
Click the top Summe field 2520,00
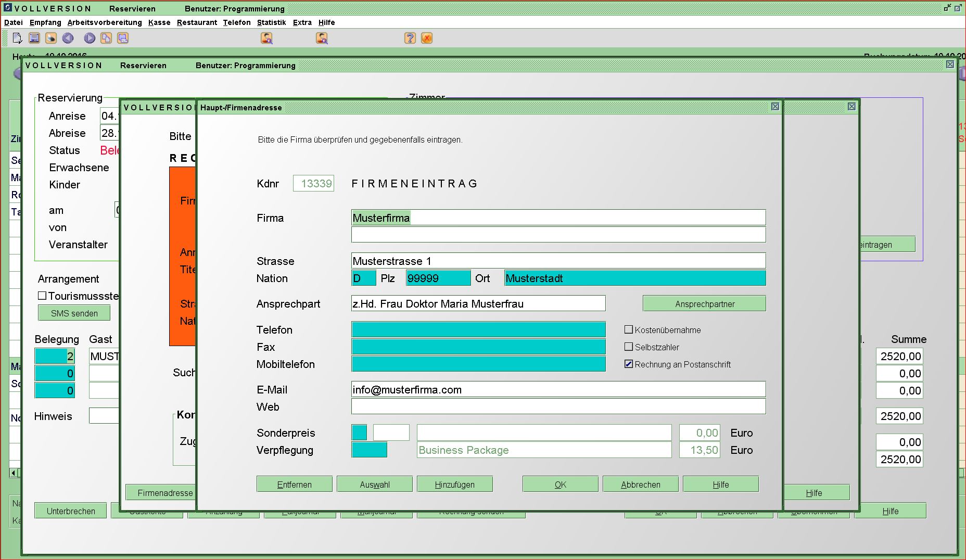point(899,356)
